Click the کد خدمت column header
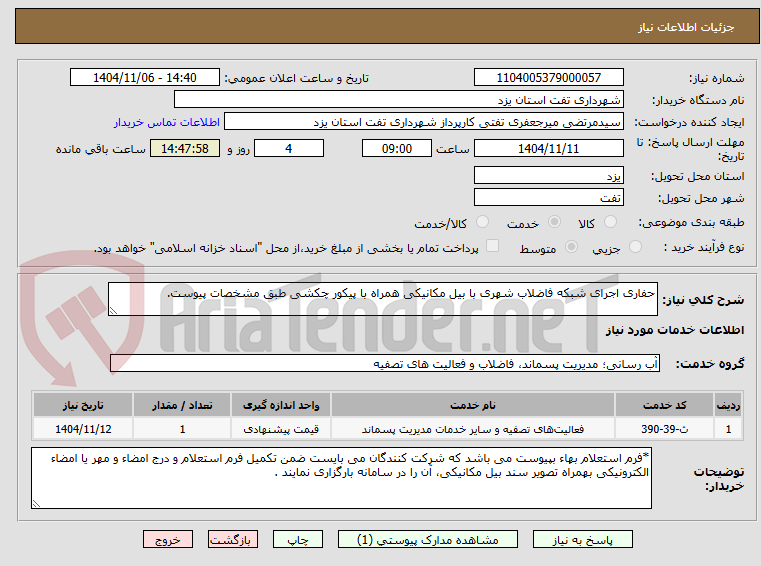The image size is (761, 566). (664, 405)
